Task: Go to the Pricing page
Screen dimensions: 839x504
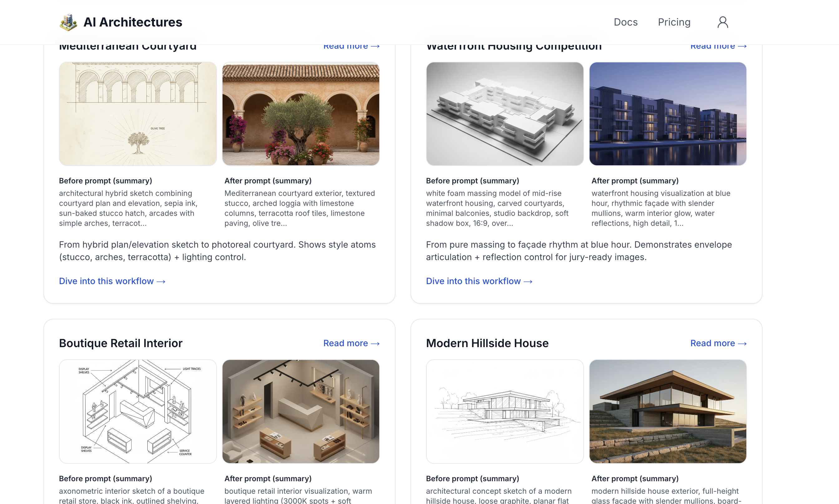Action: coord(674,22)
